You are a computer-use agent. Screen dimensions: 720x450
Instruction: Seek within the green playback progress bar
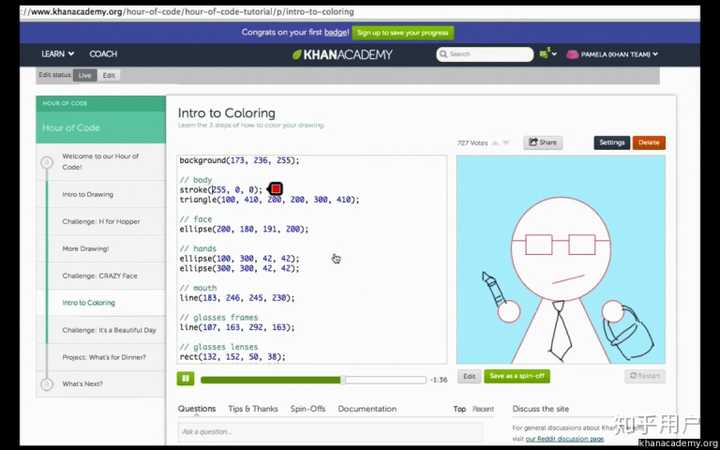[314, 380]
